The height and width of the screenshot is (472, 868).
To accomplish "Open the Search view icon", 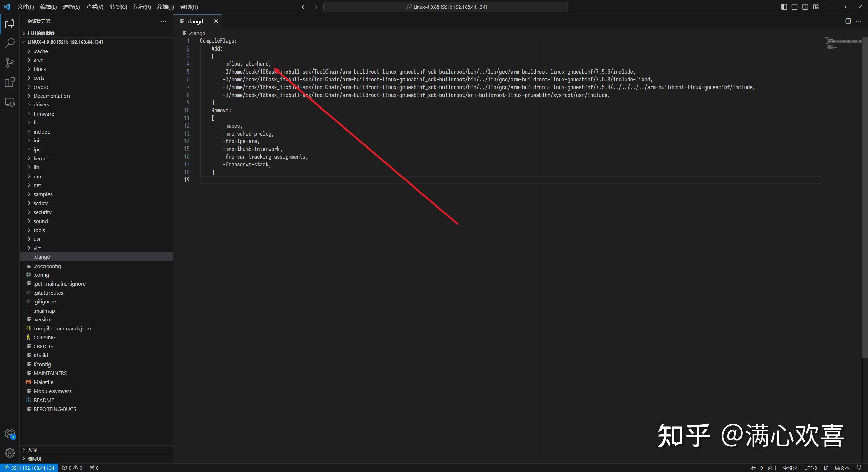I will (x=10, y=43).
